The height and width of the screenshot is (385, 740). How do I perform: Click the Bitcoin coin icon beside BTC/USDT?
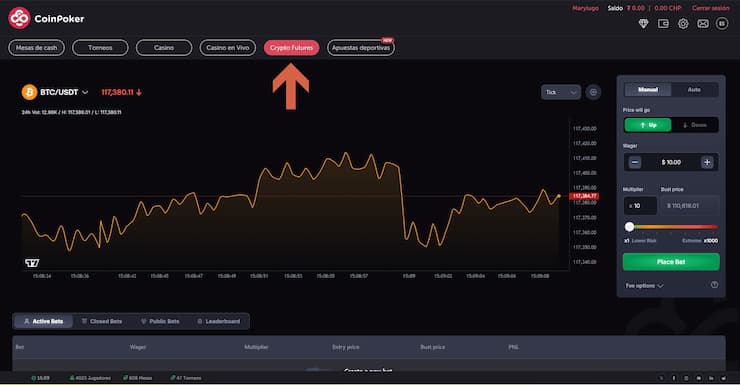[x=29, y=92]
